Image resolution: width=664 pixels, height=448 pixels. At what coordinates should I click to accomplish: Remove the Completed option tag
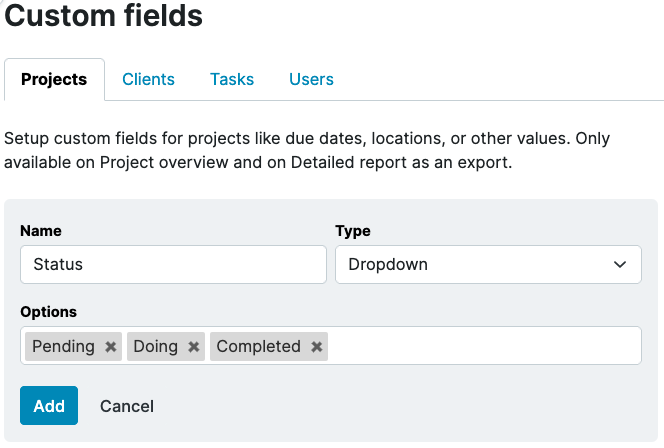(x=316, y=347)
